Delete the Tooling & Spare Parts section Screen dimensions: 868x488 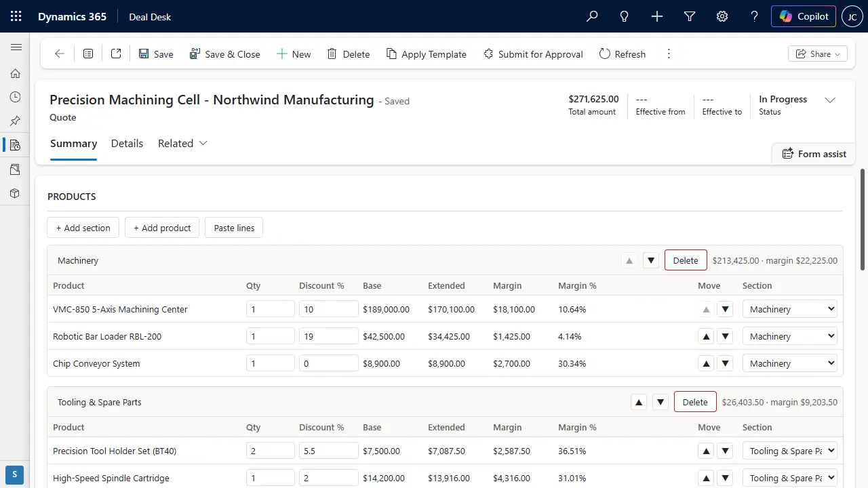[x=695, y=402]
